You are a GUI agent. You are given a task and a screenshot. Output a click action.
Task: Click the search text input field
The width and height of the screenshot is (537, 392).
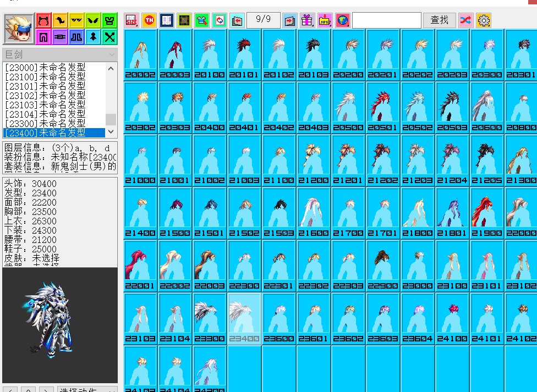pos(386,20)
